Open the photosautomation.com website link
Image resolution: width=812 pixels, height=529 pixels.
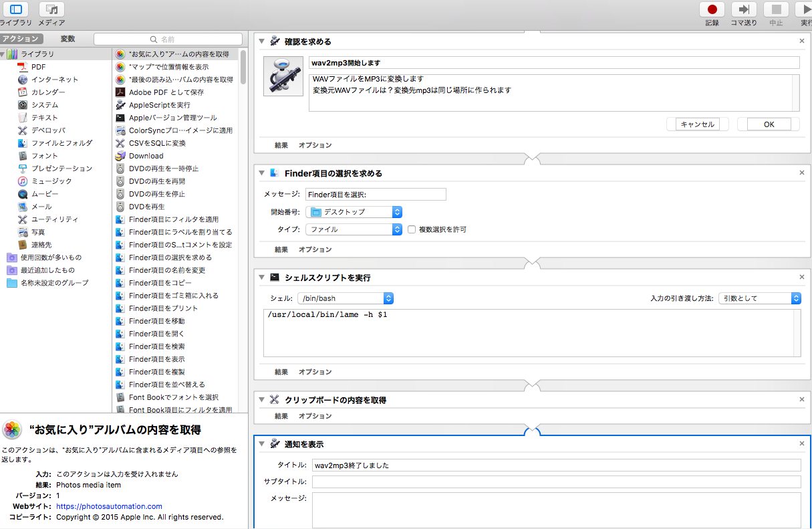109,506
